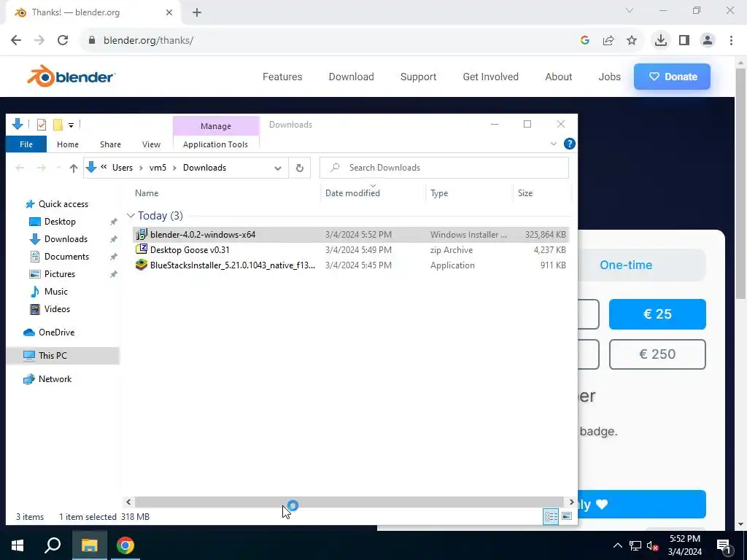The height and width of the screenshot is (560, 747).
Task: Open Features in the Blender site menu
Action: (x=282, y=77)
